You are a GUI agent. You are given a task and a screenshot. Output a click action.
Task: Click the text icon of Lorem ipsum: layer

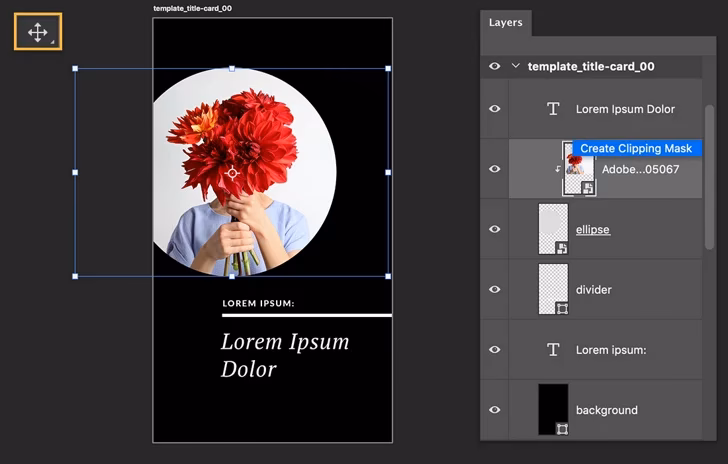point(553,350)
